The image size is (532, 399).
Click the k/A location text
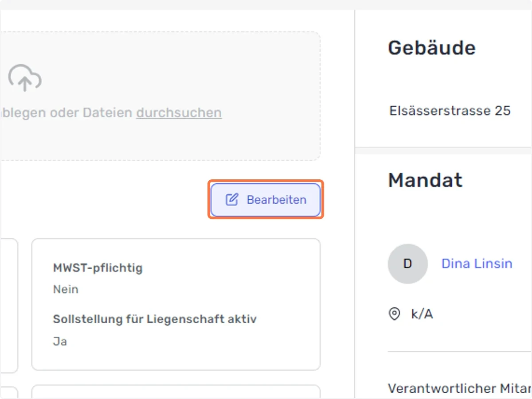point(422,314)
